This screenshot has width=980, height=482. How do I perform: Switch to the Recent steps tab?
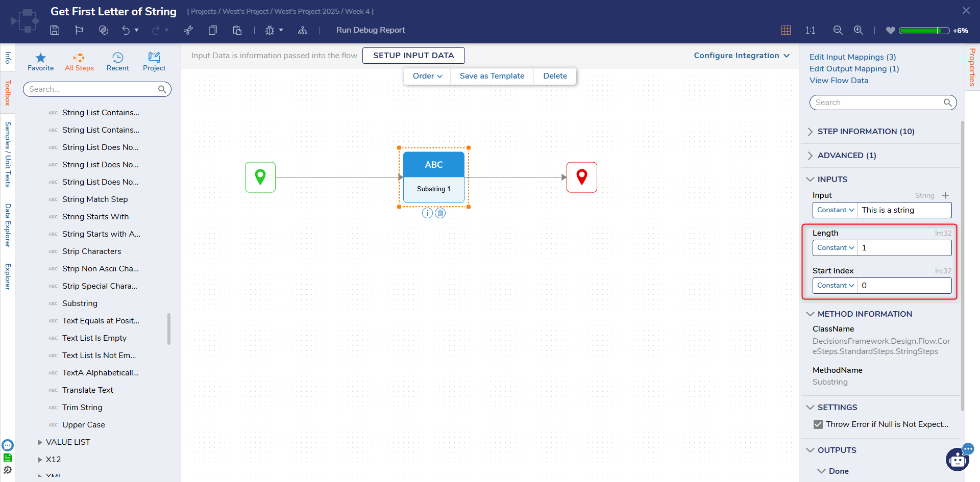(117, 62)
